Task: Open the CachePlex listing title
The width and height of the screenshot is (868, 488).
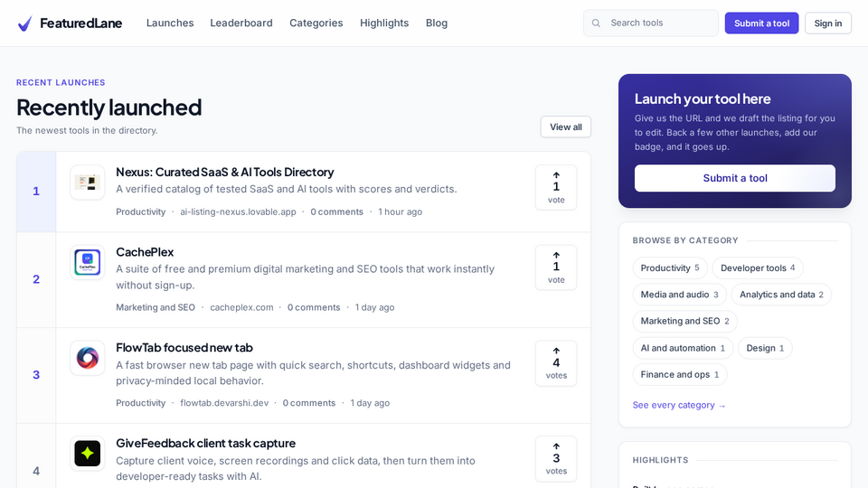Action: [145, 252]
